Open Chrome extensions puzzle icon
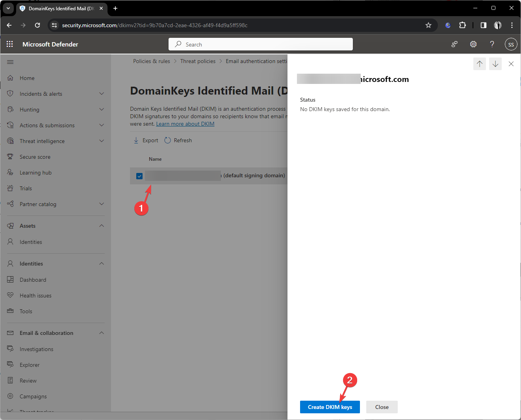521x420 pixels. coord(462,25)
